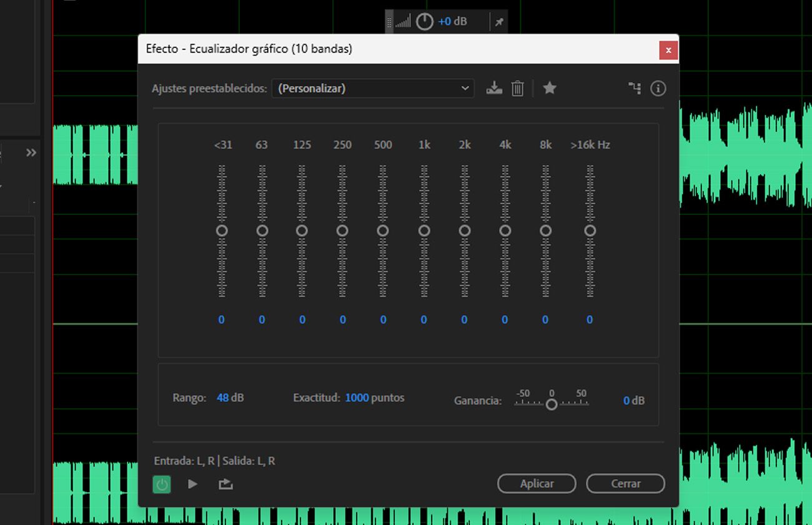Close the dialog using Cerrar
Viewport: 812px width, 525px height.
625,483
